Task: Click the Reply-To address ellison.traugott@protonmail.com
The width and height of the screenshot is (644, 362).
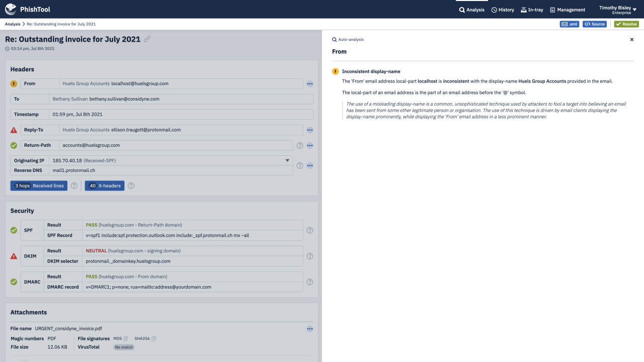Action: [146, 130]
